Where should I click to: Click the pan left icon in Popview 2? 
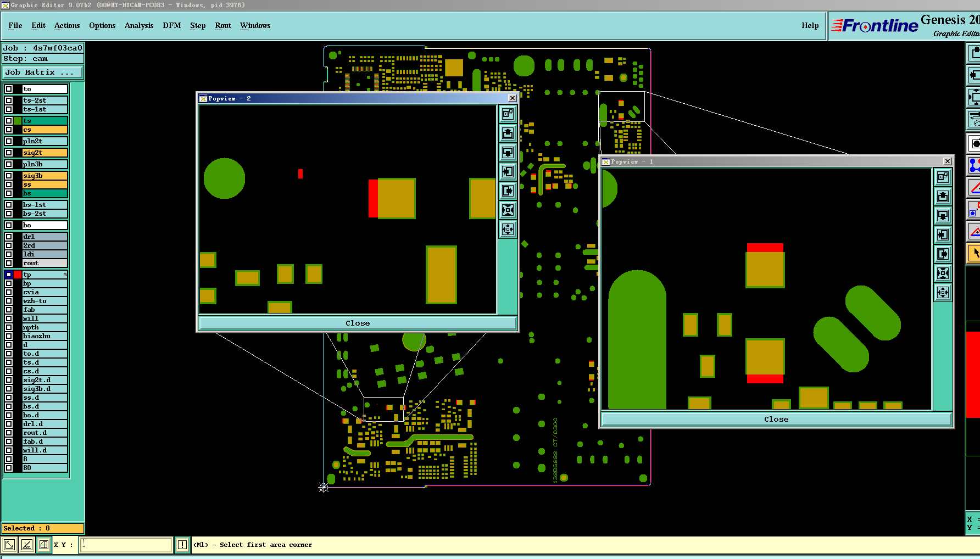pyautogui.click(x=508, y=172)
